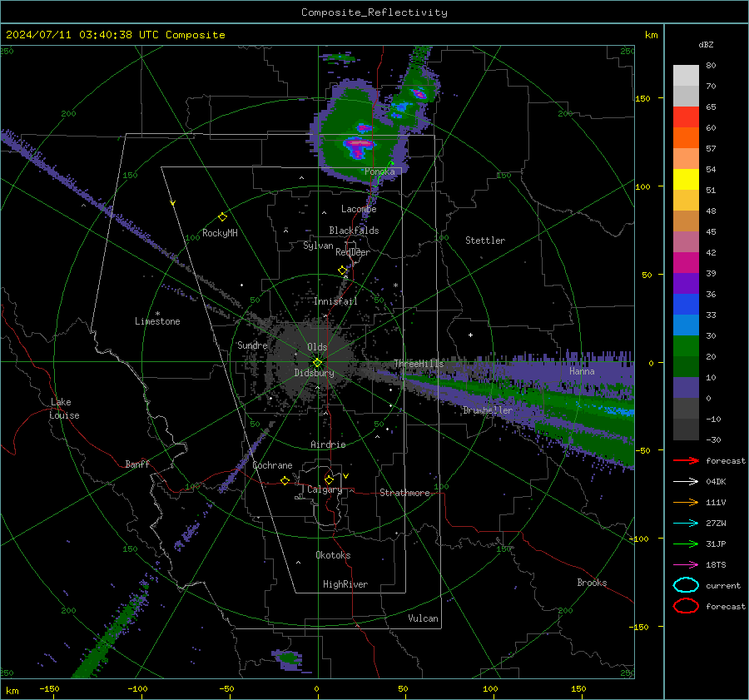Image resolution: width=749 pixels, height=700 pixels.
Task: Click the Blackfalds city label
Action: tap(354, 231)
